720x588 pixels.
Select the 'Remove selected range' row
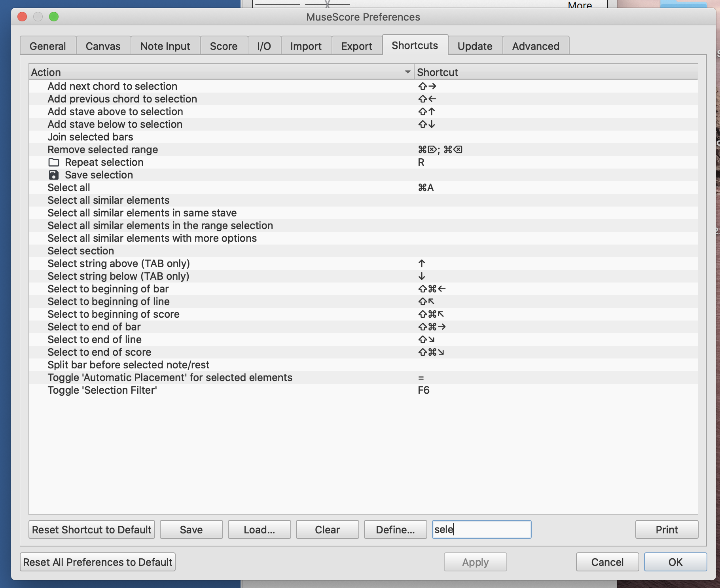363,150
